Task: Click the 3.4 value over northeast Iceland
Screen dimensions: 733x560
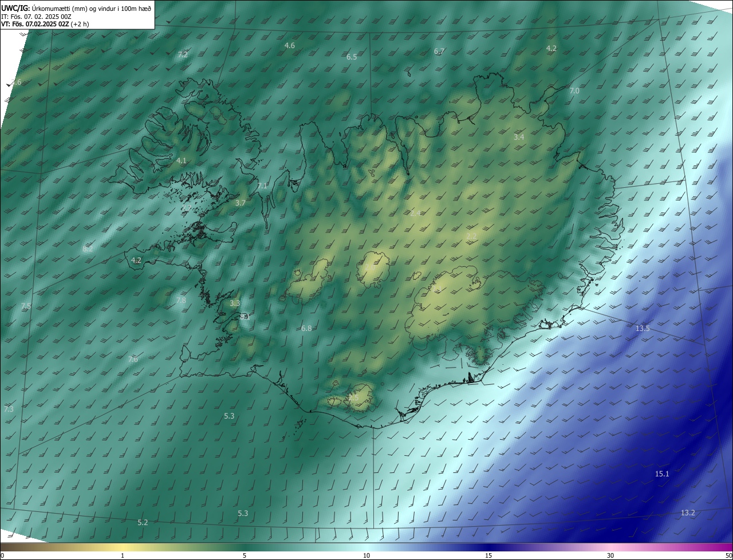Action: [519, 137]
